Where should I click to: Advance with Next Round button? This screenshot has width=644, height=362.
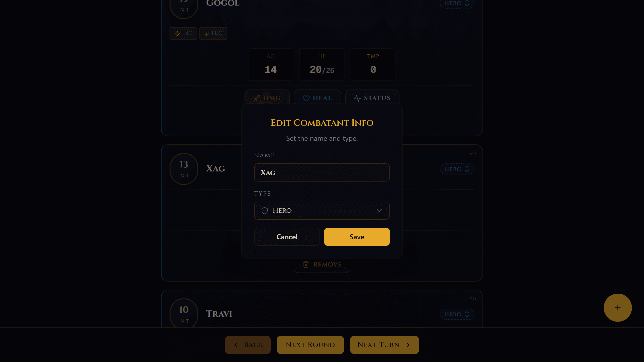pyautogui.click(x=310, y=345)
